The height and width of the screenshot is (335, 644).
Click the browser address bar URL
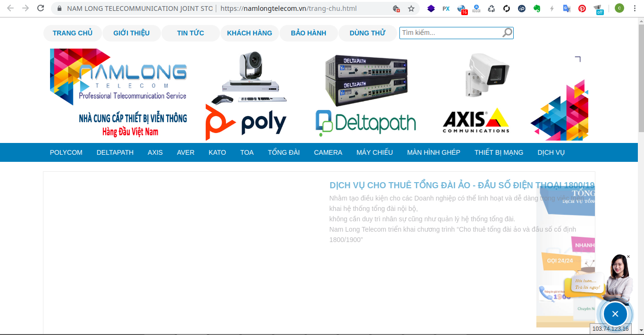pyautogui.click(x=288, y=8)
